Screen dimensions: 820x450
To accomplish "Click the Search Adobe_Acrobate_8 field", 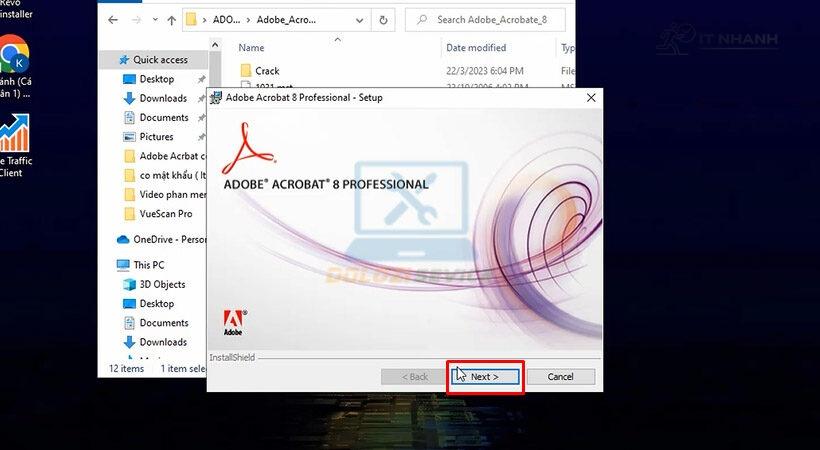I will click(485, 20).
